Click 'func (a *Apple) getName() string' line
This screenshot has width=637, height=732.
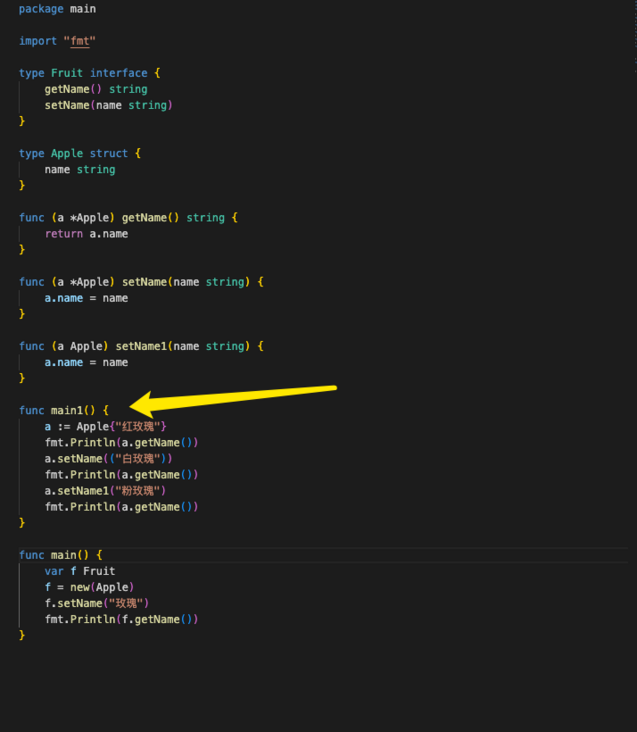pyautogui.click(x=128, y=218)
